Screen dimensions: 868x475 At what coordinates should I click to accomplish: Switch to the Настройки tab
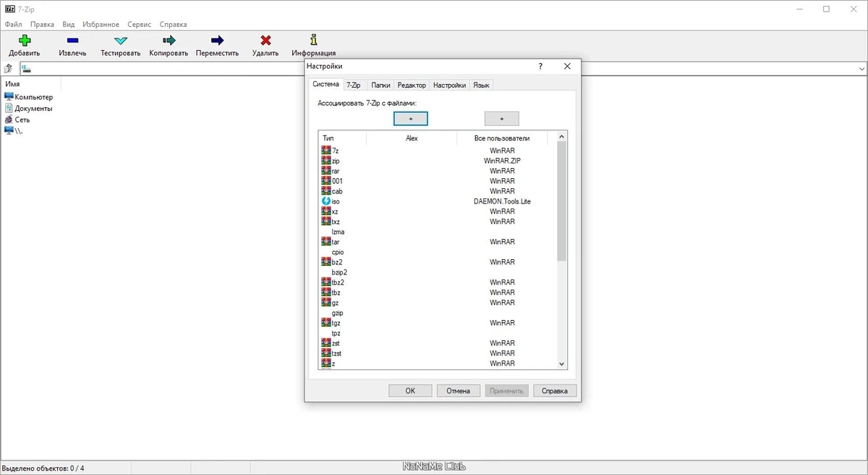(449, 85)
